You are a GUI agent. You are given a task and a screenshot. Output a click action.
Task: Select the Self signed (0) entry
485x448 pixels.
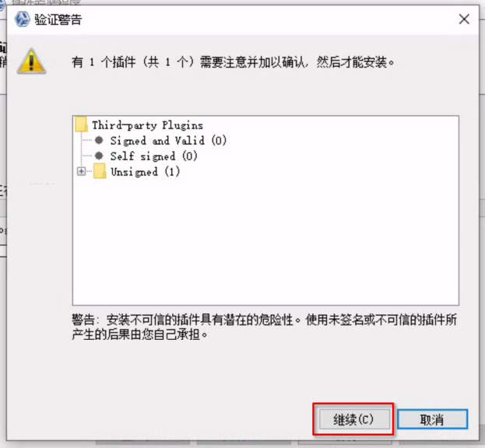(153, 156)
